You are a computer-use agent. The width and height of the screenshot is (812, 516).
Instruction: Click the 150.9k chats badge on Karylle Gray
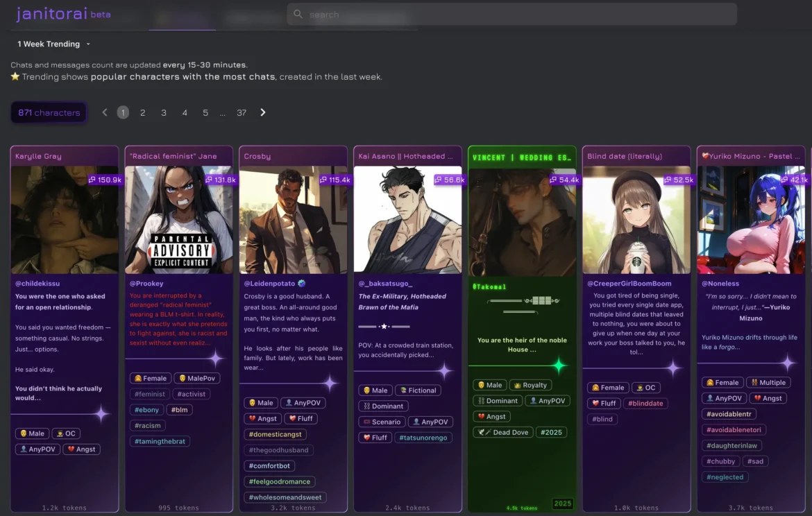click(x=103, y=179)
